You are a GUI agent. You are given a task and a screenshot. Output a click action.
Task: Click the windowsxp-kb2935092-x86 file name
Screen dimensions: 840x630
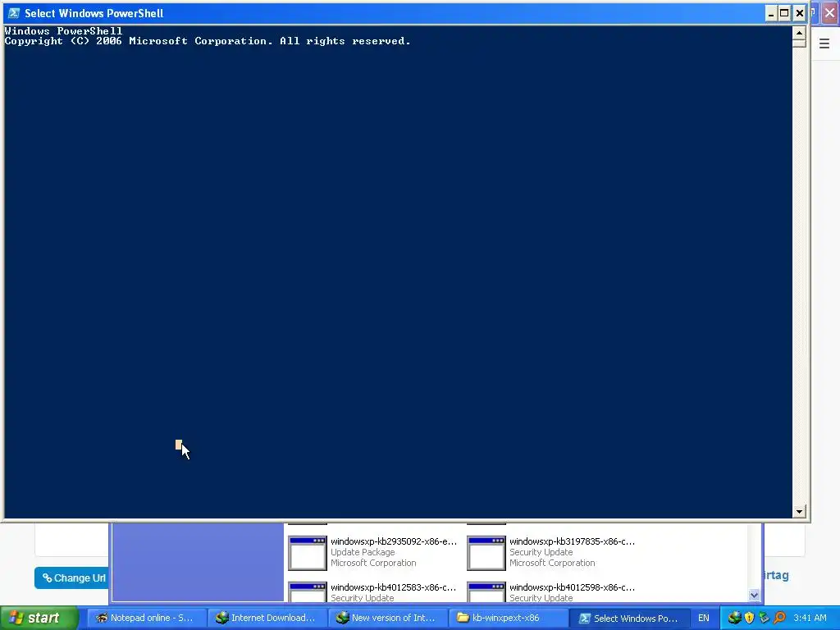point(394,541)
